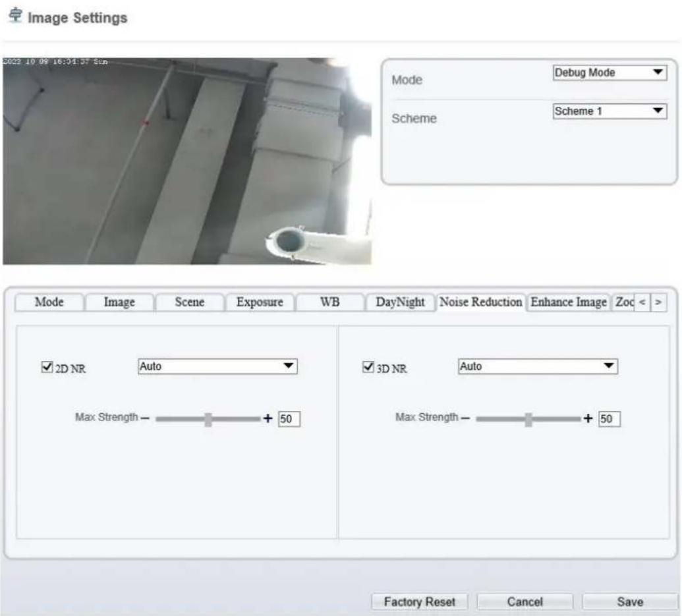The image size is (682, 616).
Task: Switch to the Mode tab
Action: [49, 302]
